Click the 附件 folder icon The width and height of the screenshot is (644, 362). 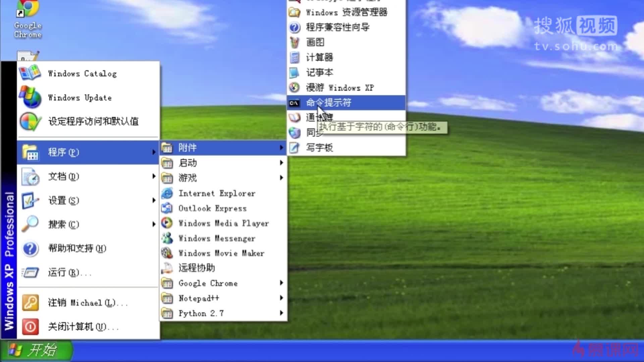167,148
